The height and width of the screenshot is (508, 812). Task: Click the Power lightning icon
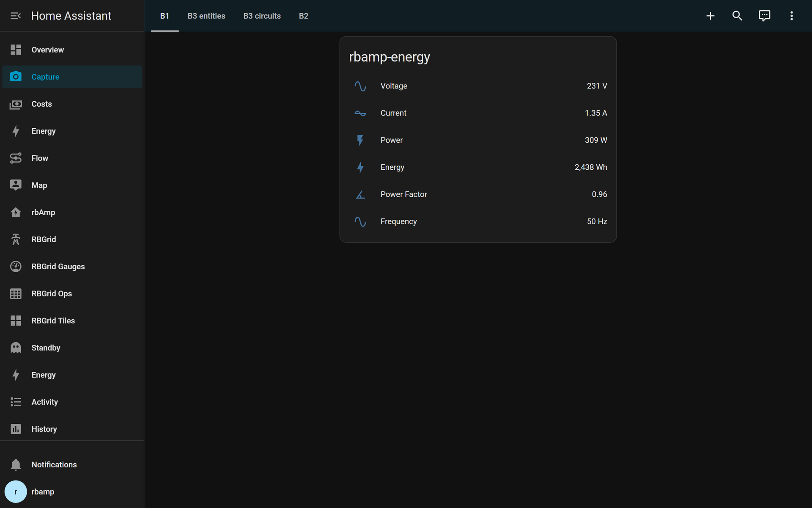coord(360,140)
